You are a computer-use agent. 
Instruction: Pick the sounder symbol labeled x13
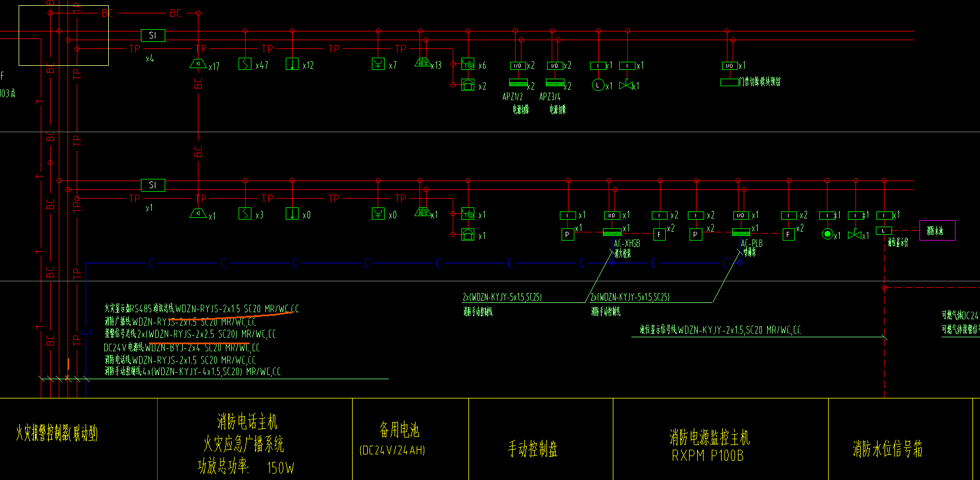(x=422, y=62)
